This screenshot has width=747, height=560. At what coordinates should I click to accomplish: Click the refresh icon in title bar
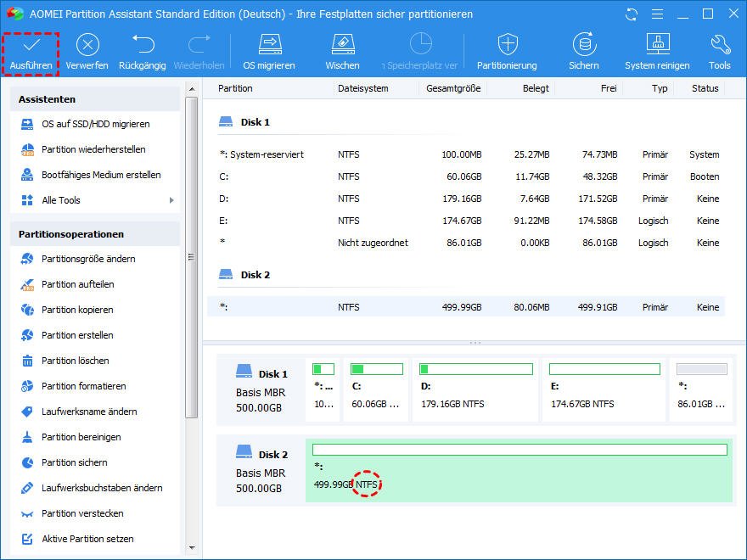(631, 14)
